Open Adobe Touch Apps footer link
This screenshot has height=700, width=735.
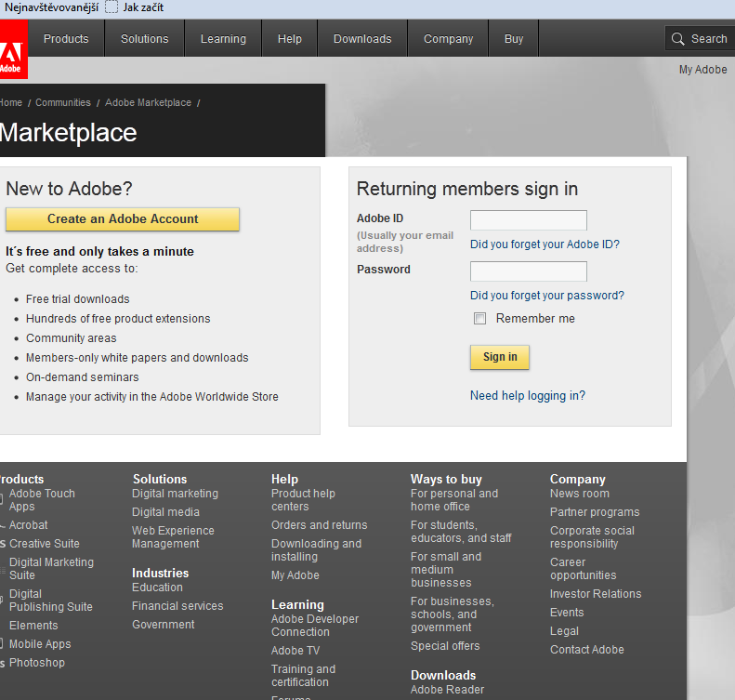[42, 500]
